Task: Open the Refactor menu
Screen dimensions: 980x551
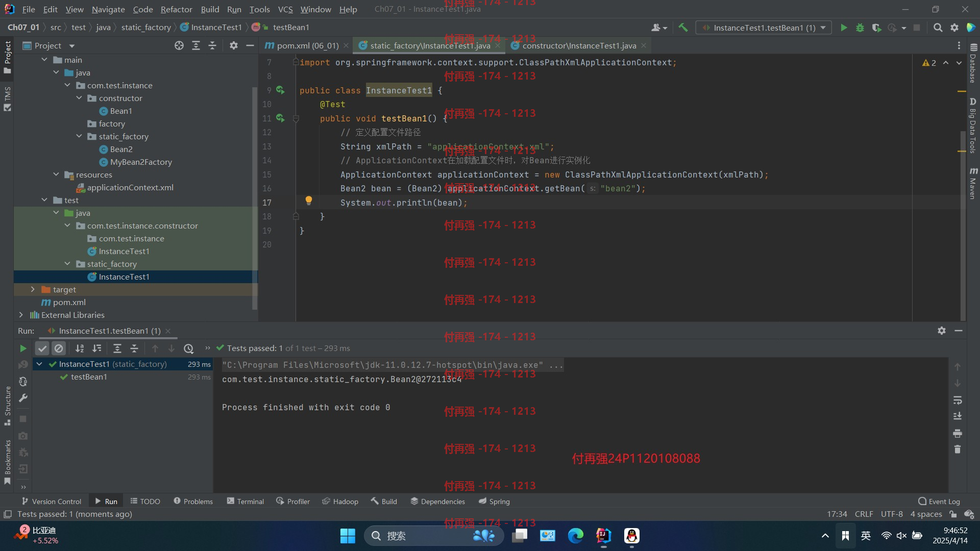Action: [x=176, y=9]
